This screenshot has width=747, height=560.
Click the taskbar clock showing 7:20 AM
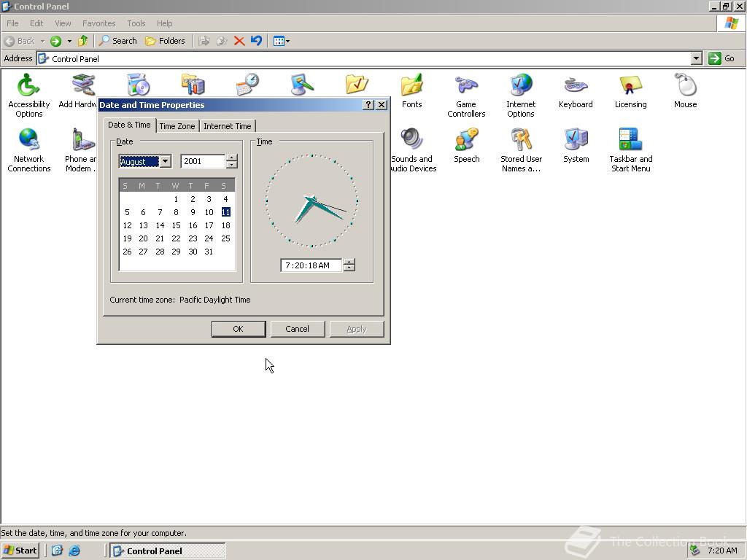[722, 551]
